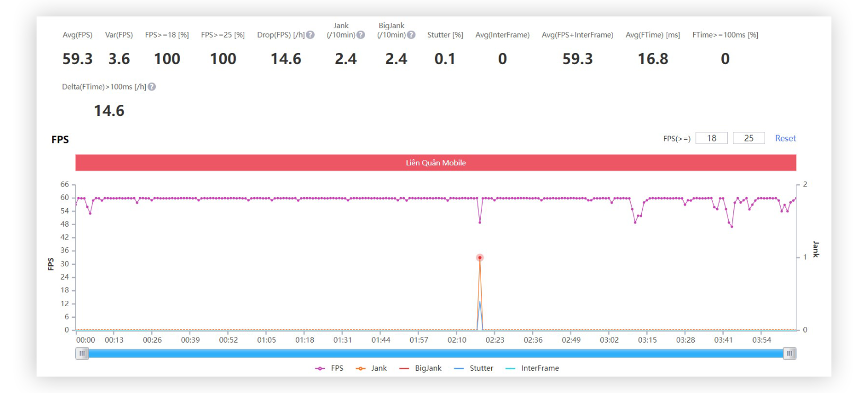Click the Drop(FPS) value 14.6
Screen dimensions: 868x393
coord(286,59)
